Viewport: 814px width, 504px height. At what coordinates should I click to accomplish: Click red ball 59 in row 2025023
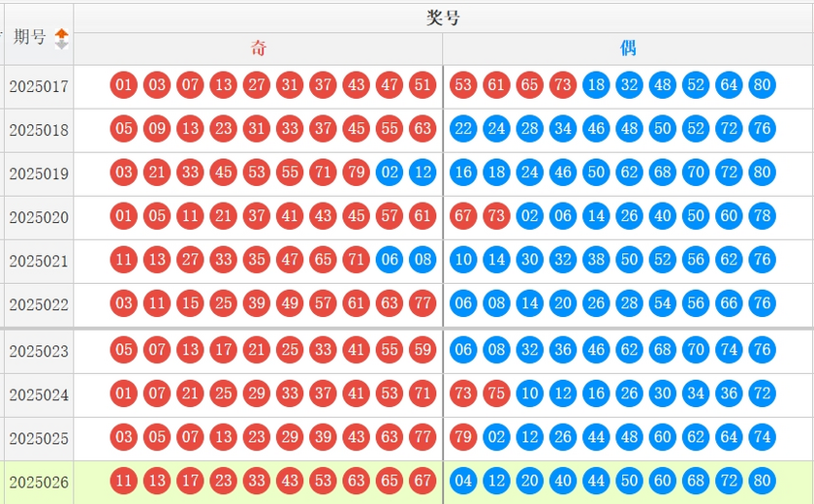click(x=423, y=349)
